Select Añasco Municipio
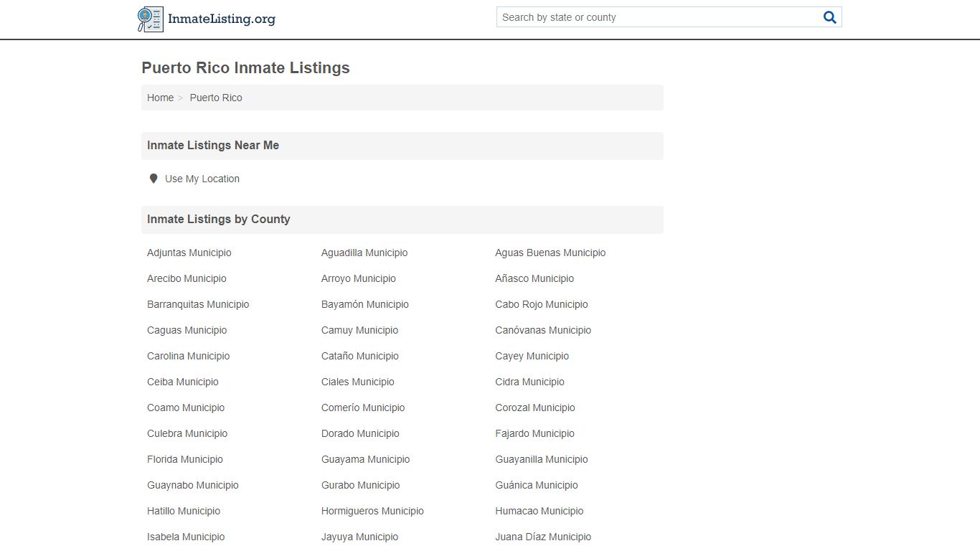 tap(534, 278)
